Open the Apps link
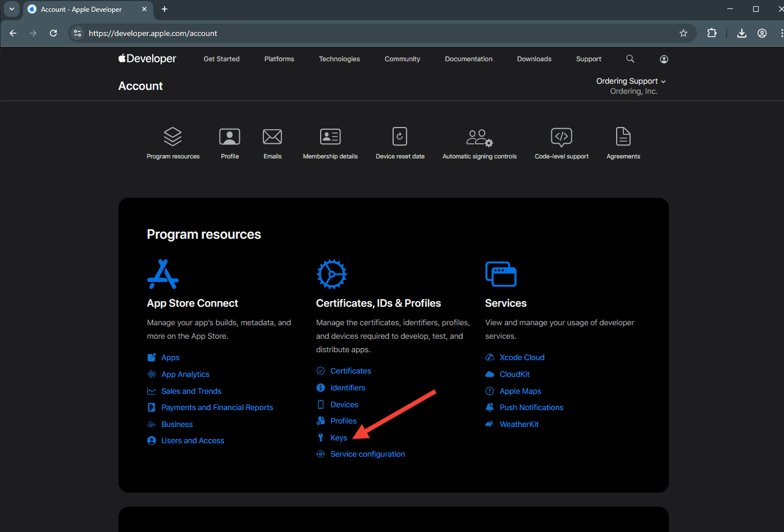Image resolution: width=784 pixels, height=532 pixels. pyautogui.click(x=170, y=357)
